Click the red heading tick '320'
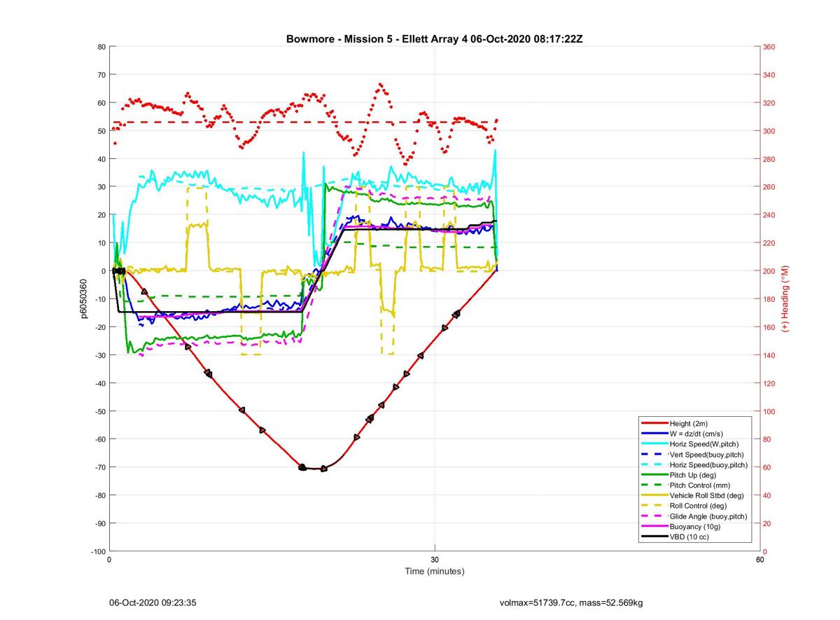This screenshot has width=840, height=620. (769, 103)
